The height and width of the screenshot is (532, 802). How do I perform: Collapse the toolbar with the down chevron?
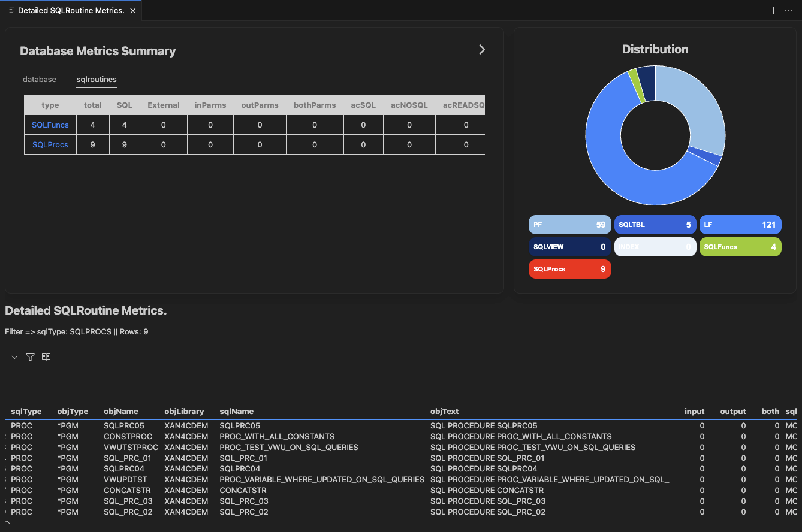point(14,357)
